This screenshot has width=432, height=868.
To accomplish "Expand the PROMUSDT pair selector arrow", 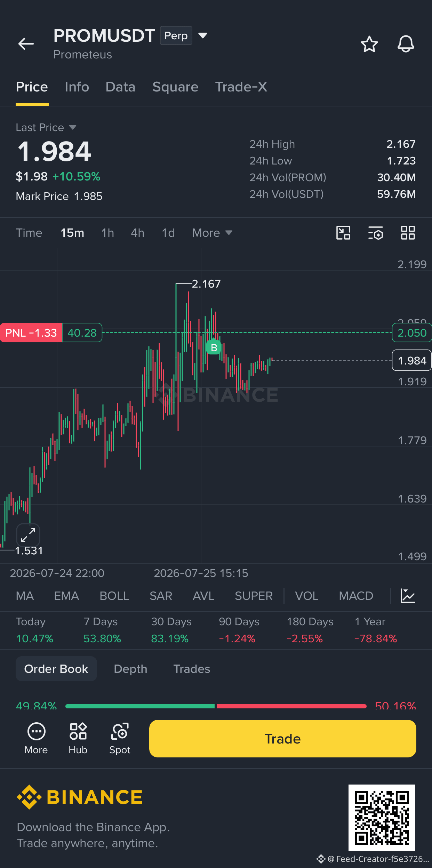I will point(202,35).
